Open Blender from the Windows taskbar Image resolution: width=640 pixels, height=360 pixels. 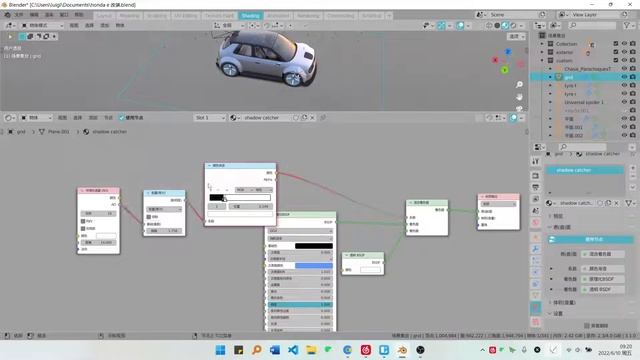402,350
